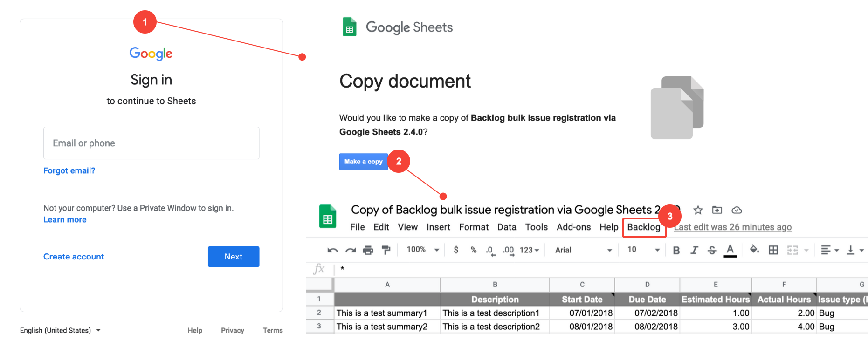This screenshot has height=361, width=868.
Task: Open the View menu
Action: pos(408,227)
